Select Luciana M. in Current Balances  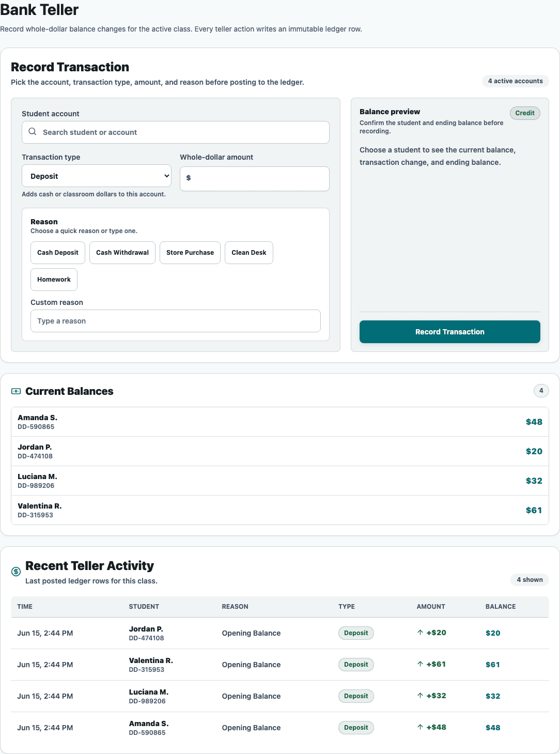point(280,481)
